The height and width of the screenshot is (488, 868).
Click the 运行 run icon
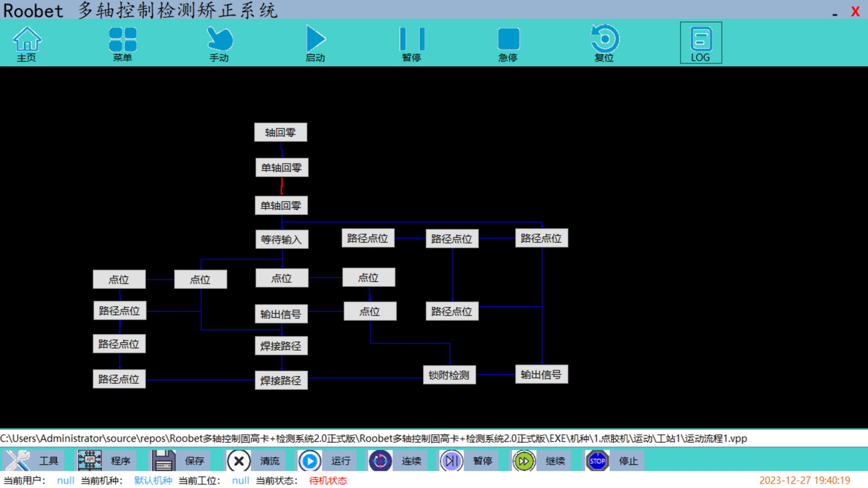[309, 461]
